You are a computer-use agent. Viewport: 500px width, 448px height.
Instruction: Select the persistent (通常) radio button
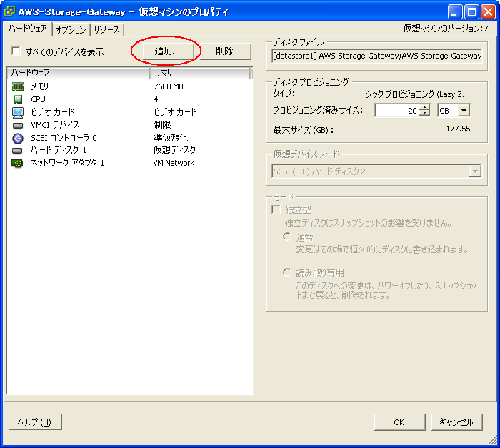pos(287,237)
